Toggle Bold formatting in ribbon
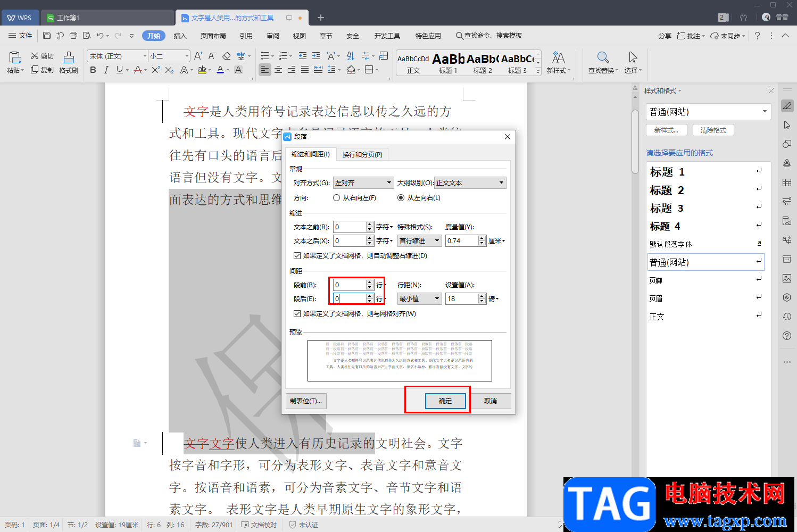797x532 pixels. click(x=93, y=70)
